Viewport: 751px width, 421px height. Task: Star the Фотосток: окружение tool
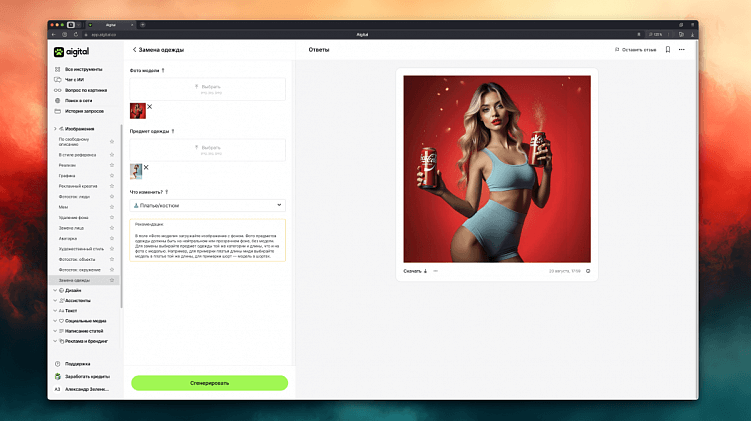(112, 270)
